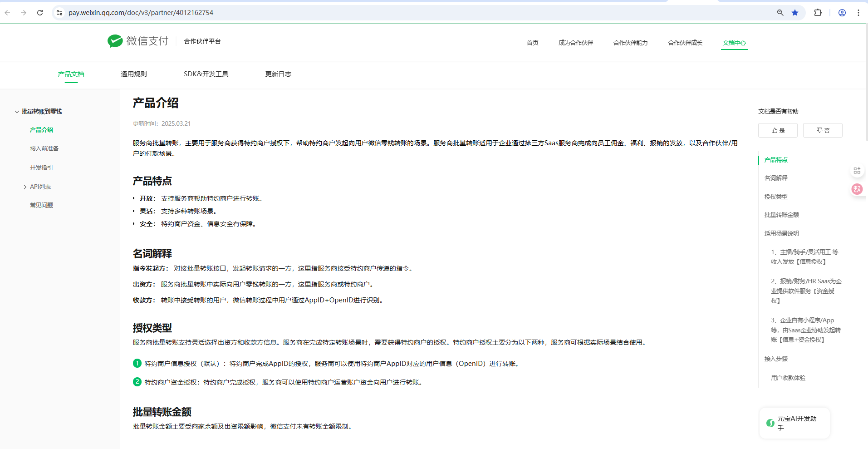This screenshot has width=868, height=449.
Task: Expand the API列表 sidebar item
Action: pyautogui.click(x=25, y=187)
